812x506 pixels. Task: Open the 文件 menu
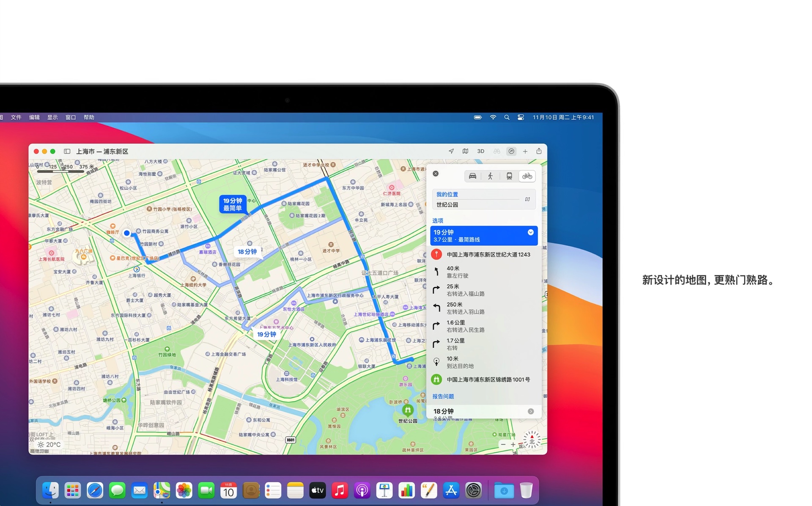coord(16,118)
